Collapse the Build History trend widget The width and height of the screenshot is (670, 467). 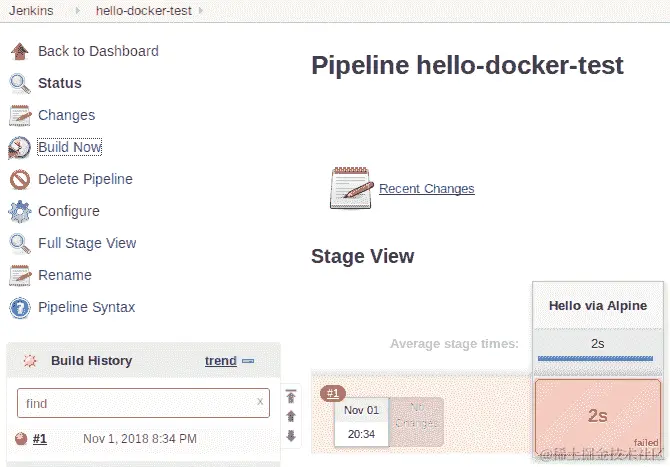(248, 361)
